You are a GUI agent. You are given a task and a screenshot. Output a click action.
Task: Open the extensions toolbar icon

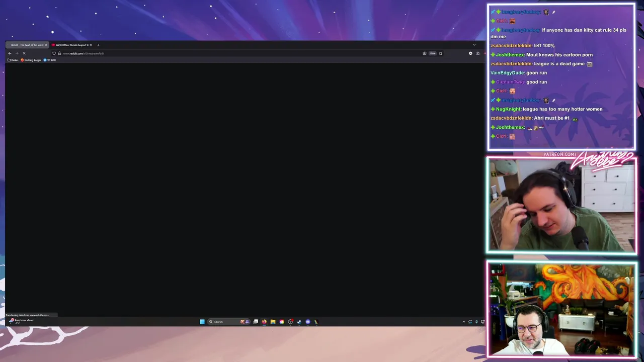(x=478, y=53)
